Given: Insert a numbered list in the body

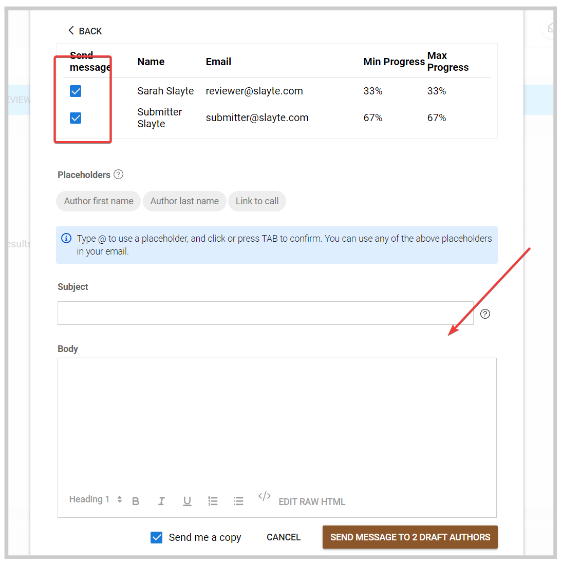Looking at the screenshot, I should (213, 501).
